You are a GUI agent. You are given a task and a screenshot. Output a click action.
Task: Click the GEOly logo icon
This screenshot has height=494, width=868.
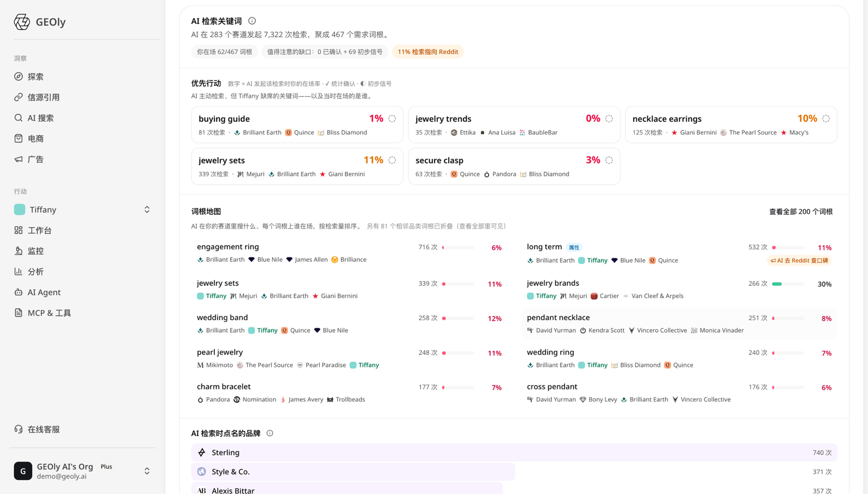coord(22,22)
